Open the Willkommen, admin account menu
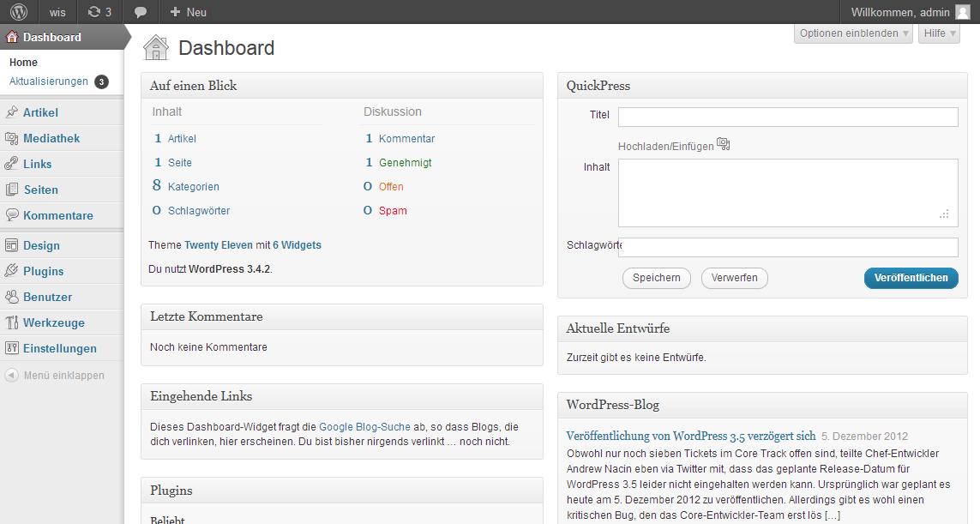 click(910, 12)
